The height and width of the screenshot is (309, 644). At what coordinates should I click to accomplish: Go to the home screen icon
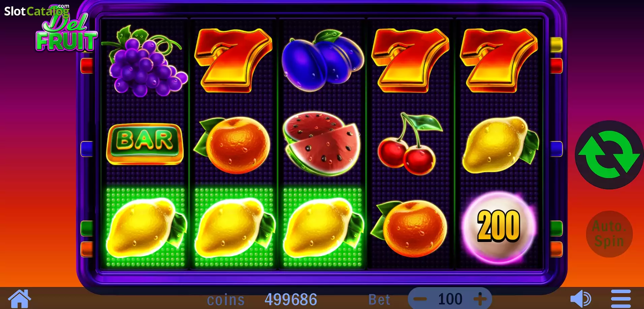pos(20,299)
